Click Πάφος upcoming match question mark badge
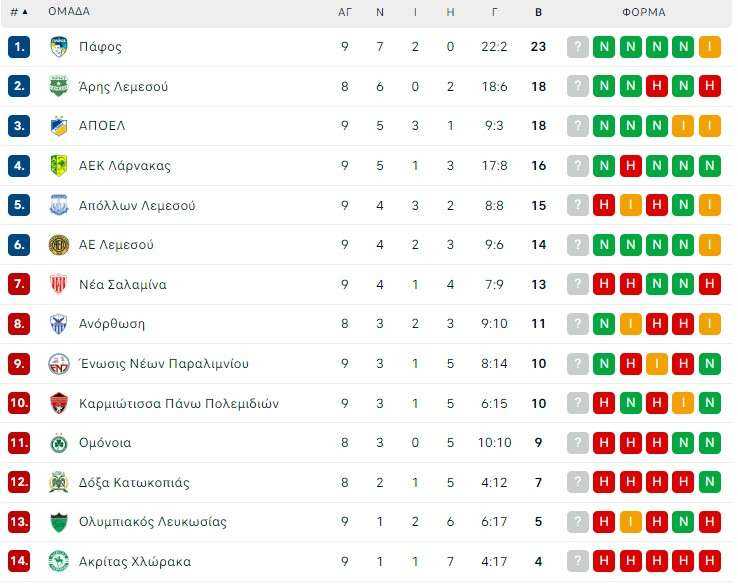Screen dimensions: 738x586 (x=578, y=47)
